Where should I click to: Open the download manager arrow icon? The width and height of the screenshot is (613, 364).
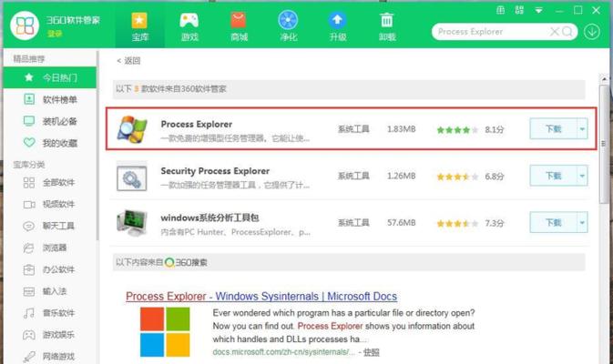[592, 32]
